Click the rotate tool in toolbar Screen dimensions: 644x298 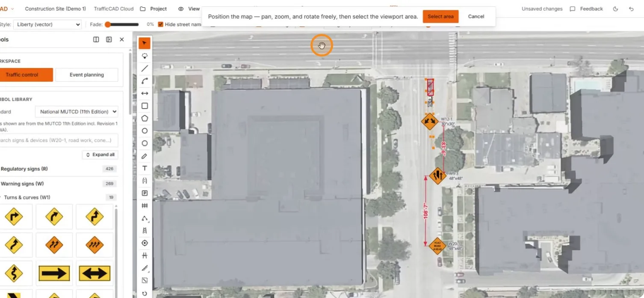(145, 293)
